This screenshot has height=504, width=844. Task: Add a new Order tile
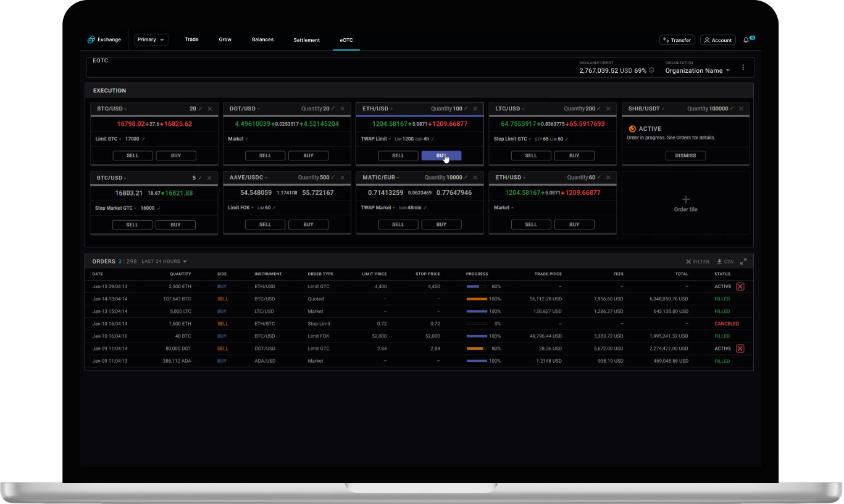tap(685, 203)
